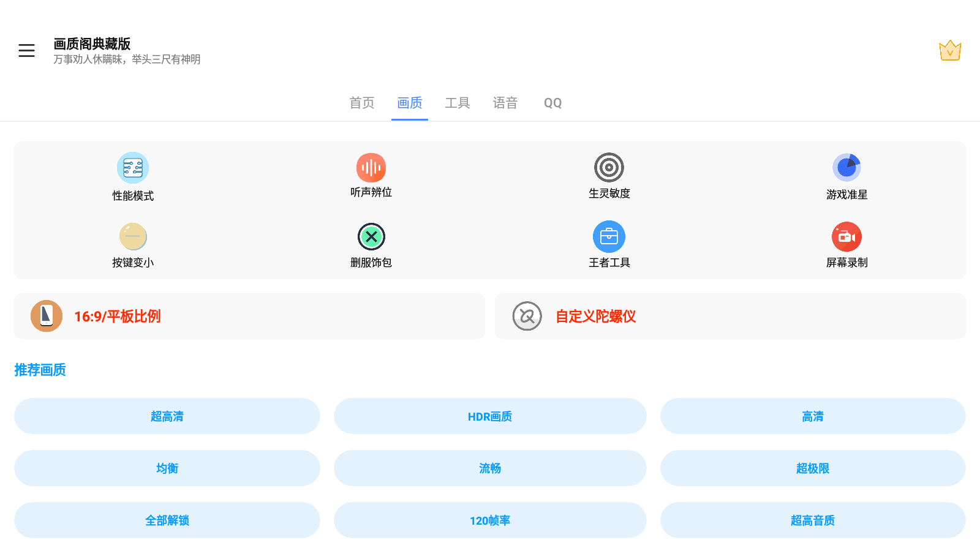The image size is (980, 551).
Task: Click the 删服饰包 label
Action: tap(371, 263)
